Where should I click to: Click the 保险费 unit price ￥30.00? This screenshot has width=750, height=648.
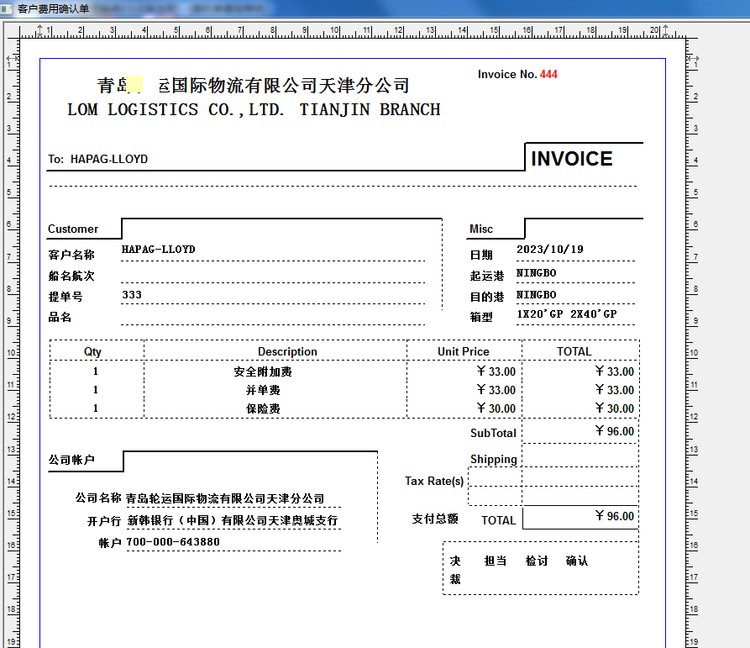pos(496,409)
